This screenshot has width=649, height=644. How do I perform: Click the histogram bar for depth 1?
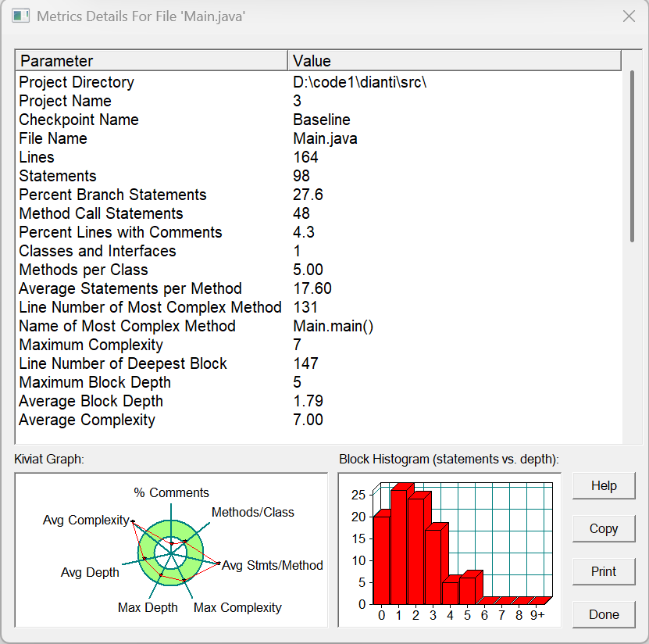[x=398, y=546]
